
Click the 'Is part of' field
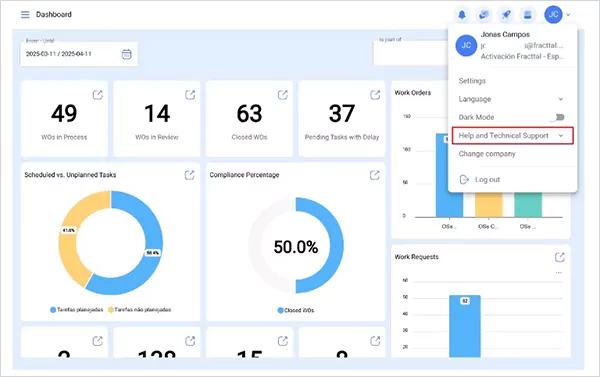point(410,54)
